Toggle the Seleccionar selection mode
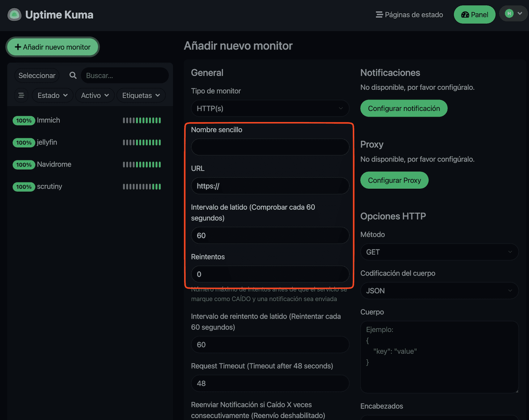 (37, 75)
